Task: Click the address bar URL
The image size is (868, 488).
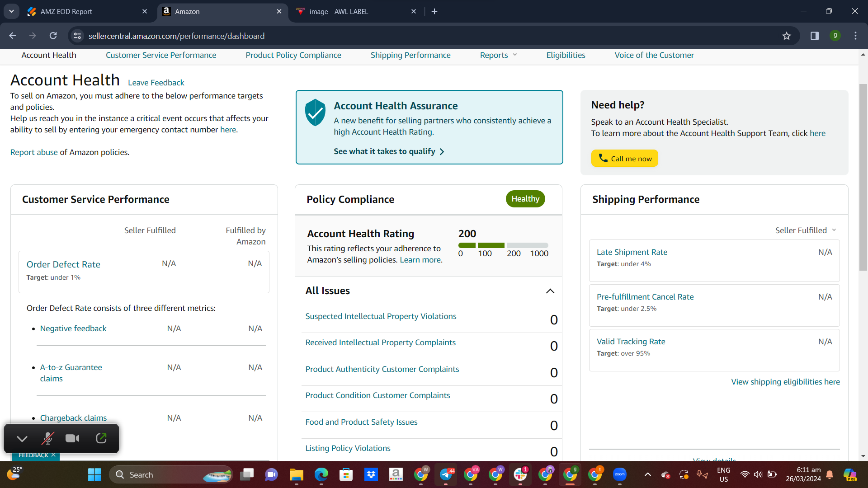Action: pos(176,36)
